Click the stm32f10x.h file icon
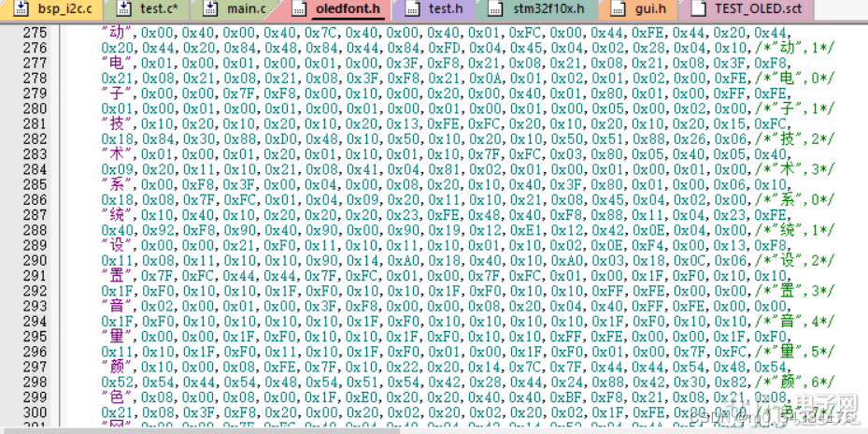 point(494,8)
